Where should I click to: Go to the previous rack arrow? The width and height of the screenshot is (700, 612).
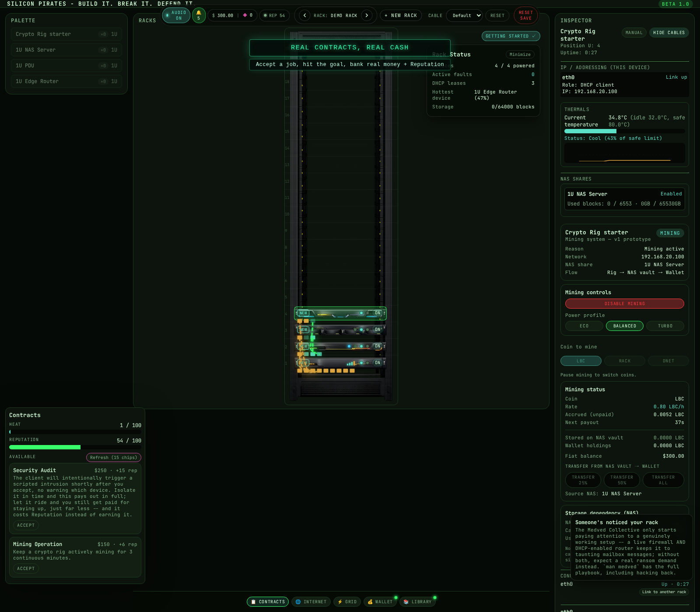click(304, 15)
